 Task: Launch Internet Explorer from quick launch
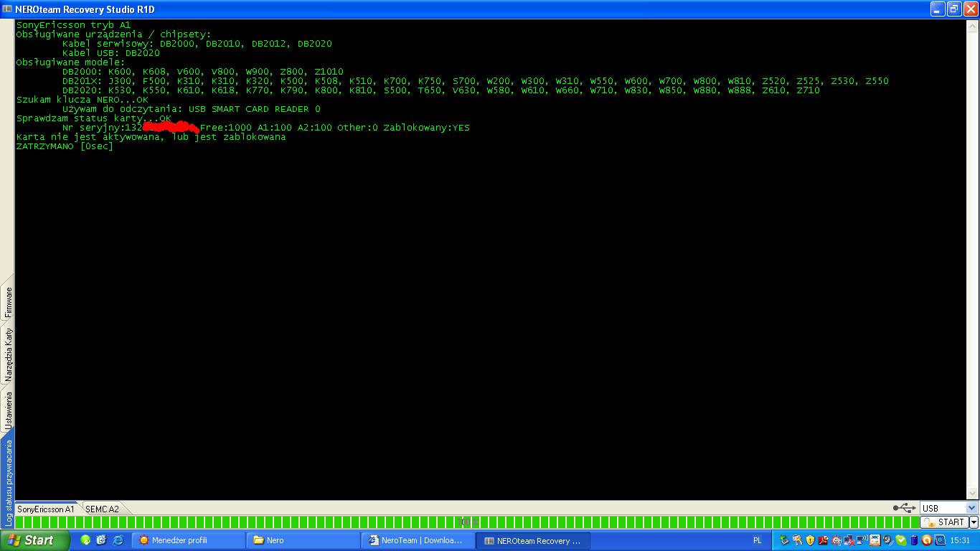pyautogui.click(x=118, y=540)
